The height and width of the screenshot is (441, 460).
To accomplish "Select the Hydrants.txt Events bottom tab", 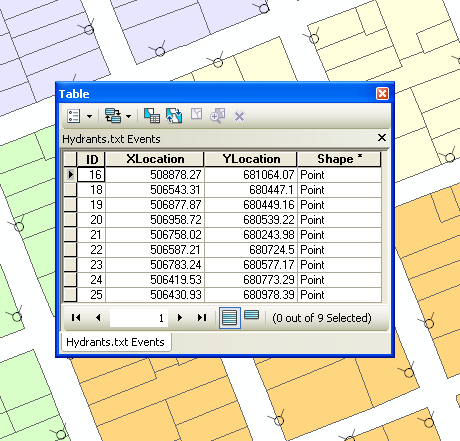I will pos(116,342).
